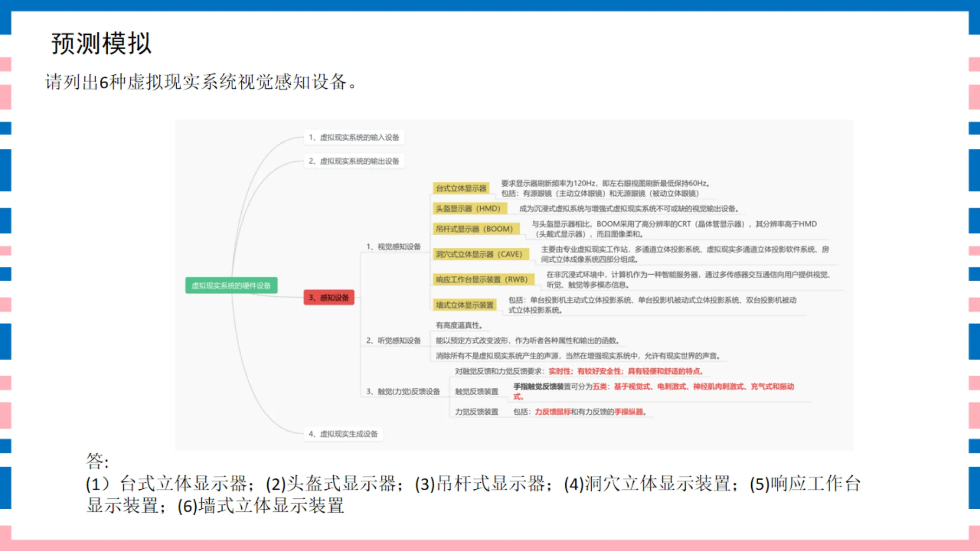Select branch 2、听觉感知设备
Viewport: 980px width, 551px height.
click(393, 340)
